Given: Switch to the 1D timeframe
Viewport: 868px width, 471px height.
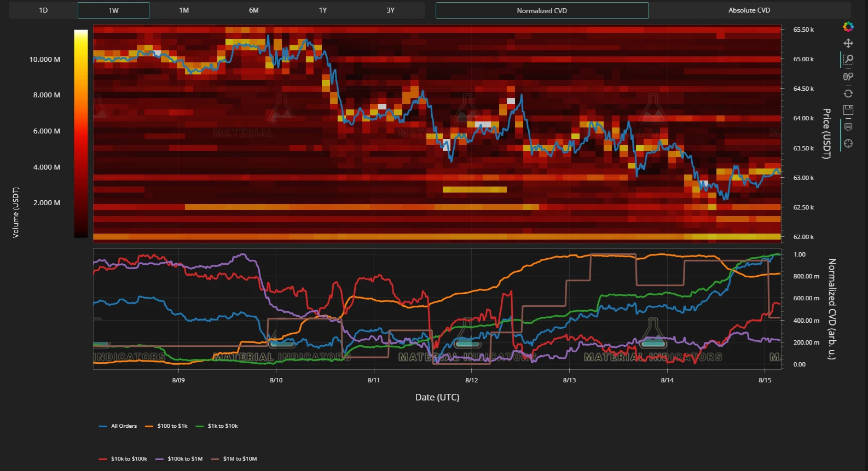Looking at the screenshot, I should (x=43, y=10).
